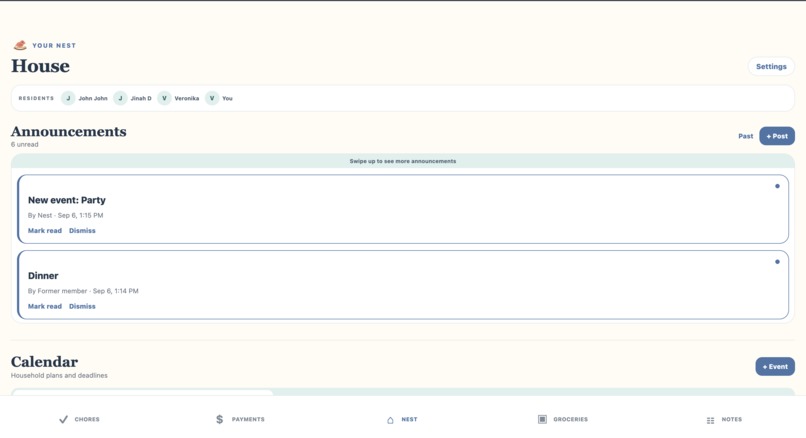Viewport: 806px width, 438px height.
Task: Click the nest logo icon beside Your Nest
Action: [x=20, y=45]
